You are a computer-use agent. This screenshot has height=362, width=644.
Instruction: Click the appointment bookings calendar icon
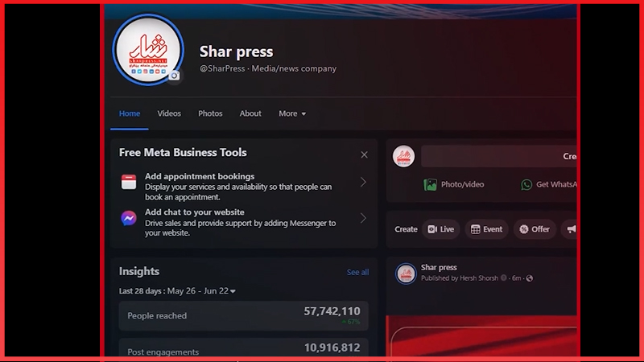[129, 182]
